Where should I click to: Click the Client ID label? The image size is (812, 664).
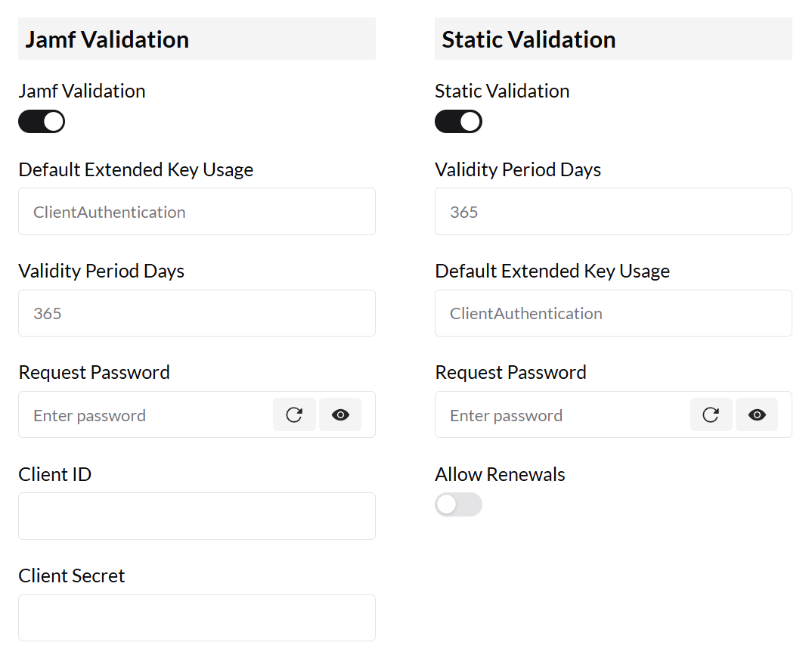pos(55,475)
